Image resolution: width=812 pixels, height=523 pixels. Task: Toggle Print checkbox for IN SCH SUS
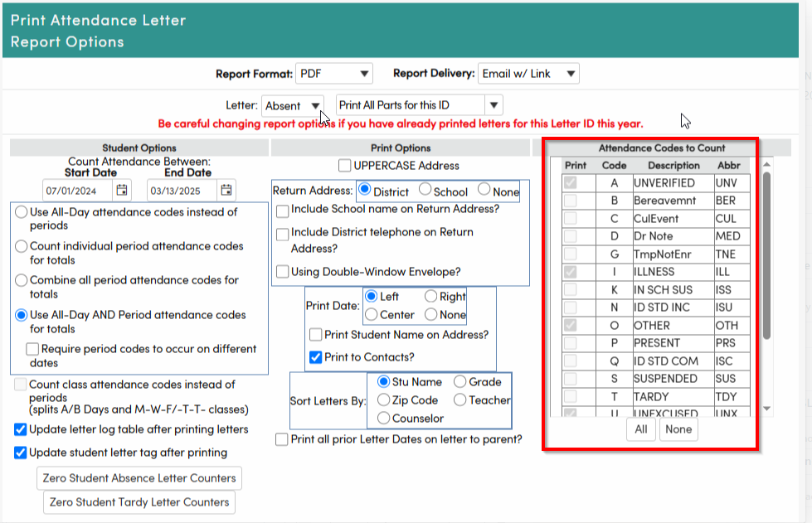pyautogui.click(x=570, y=290)
